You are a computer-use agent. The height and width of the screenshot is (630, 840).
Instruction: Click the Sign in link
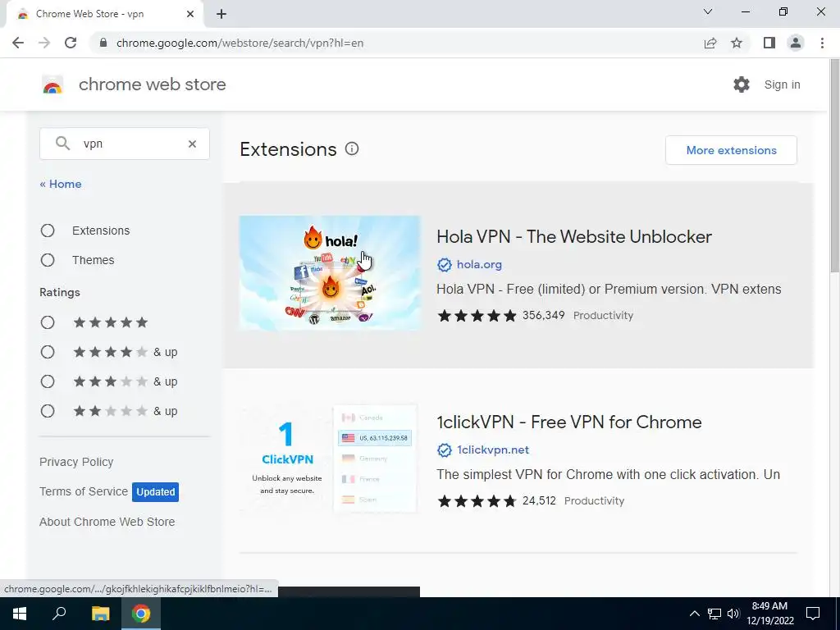click(x=782, y=84)
